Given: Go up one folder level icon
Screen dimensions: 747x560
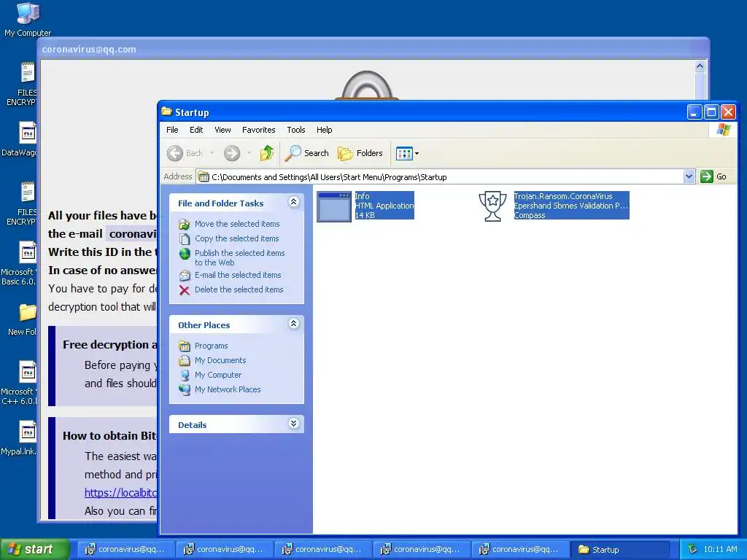Looking at the screenshot, I should tap(267, 153).
